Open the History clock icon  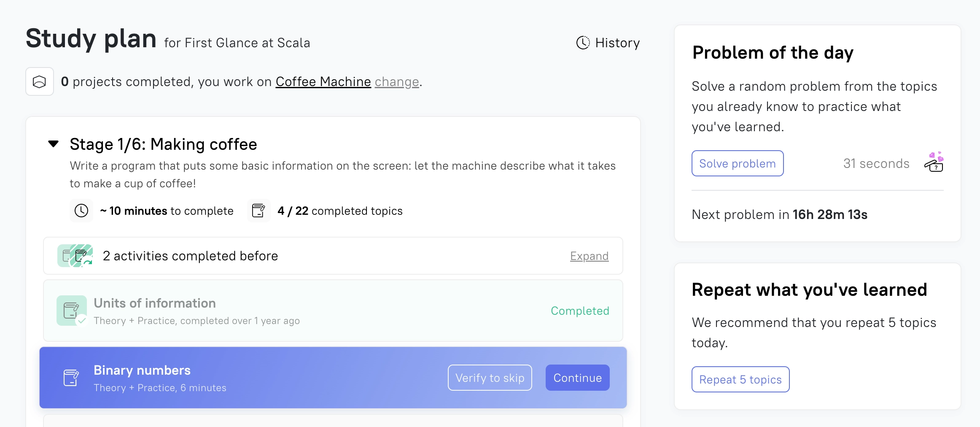[583, 43]
